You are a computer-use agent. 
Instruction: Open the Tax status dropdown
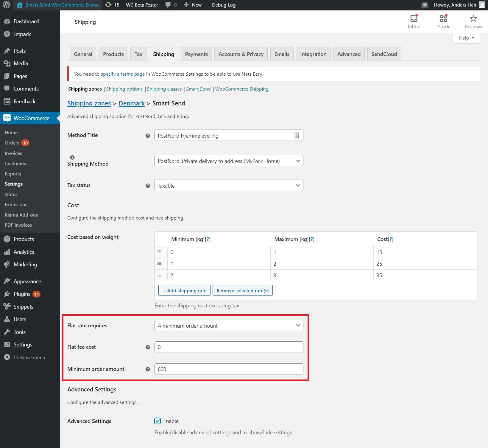(229, 186)
